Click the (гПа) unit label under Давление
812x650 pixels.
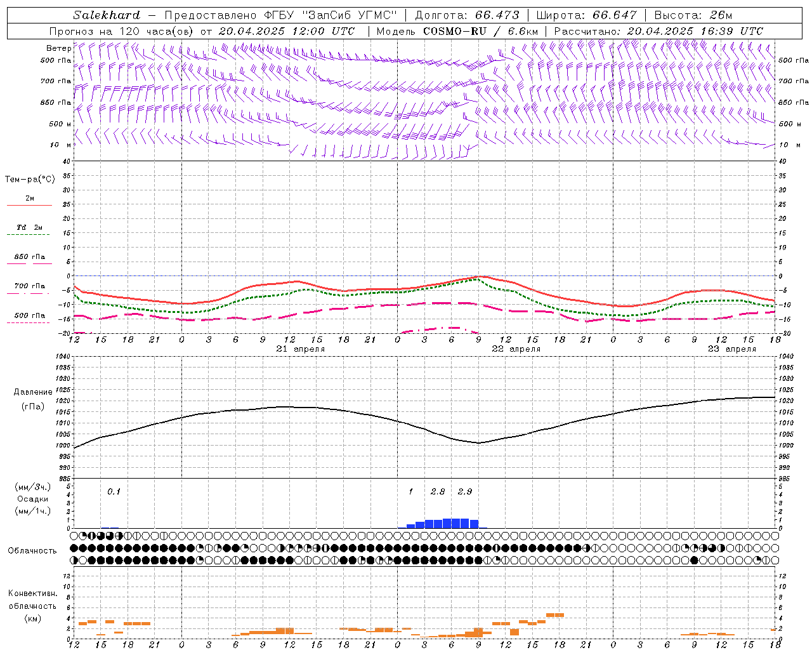click(x=33, y=406)
